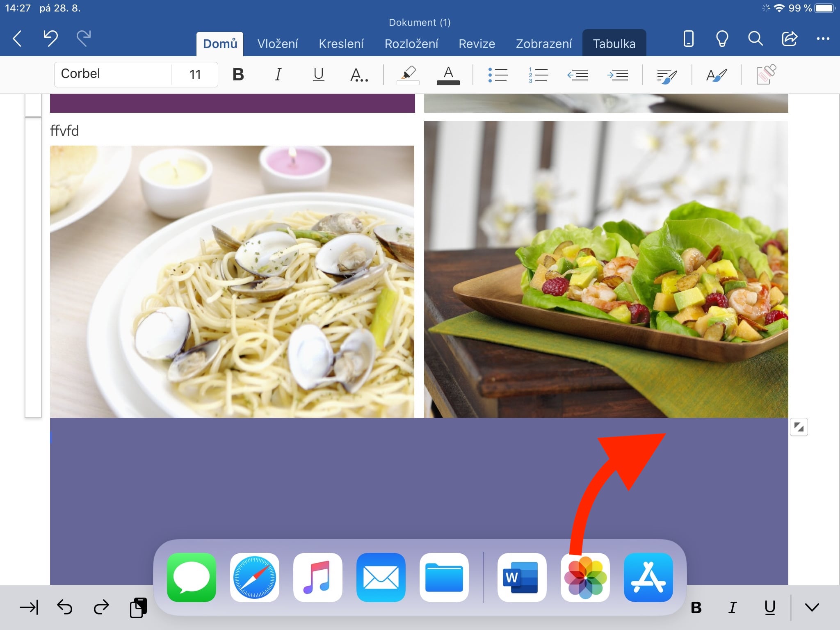Viewport: 840px width, 630px height.
Task: Toggle Italic in the ribbon
Action: point(278,75)
